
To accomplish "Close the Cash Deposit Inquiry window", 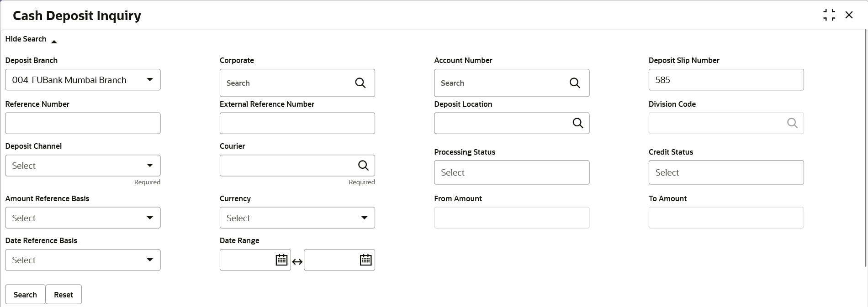I will point(849,15).
